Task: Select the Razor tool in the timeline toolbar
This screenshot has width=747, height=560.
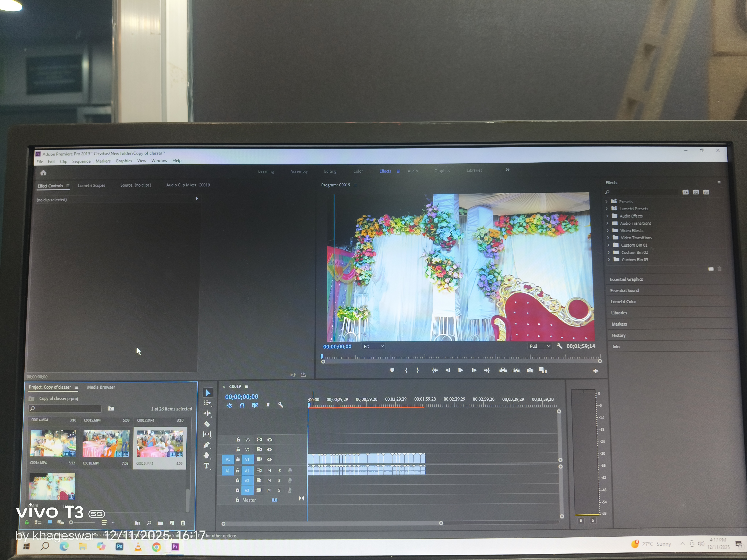Action: (207, 424)
